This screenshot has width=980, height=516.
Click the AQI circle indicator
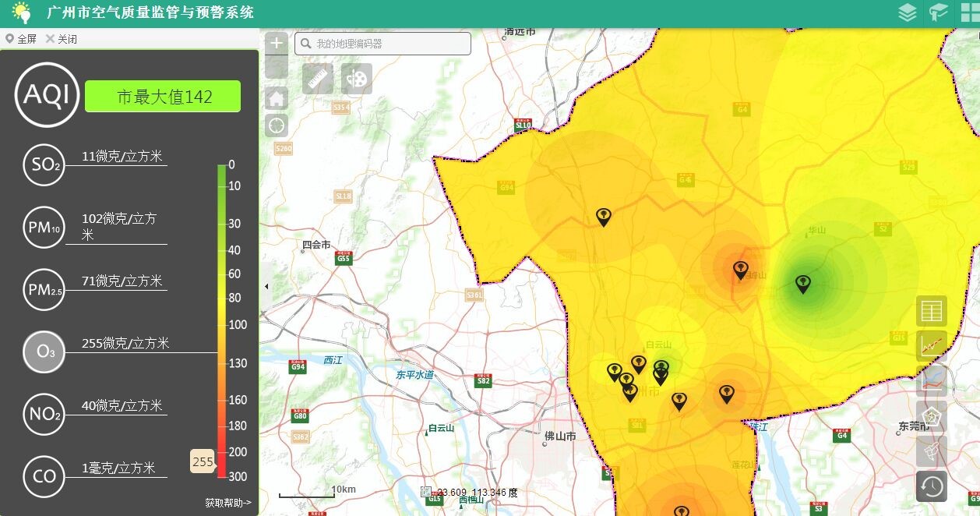click(x=47, y=95)
